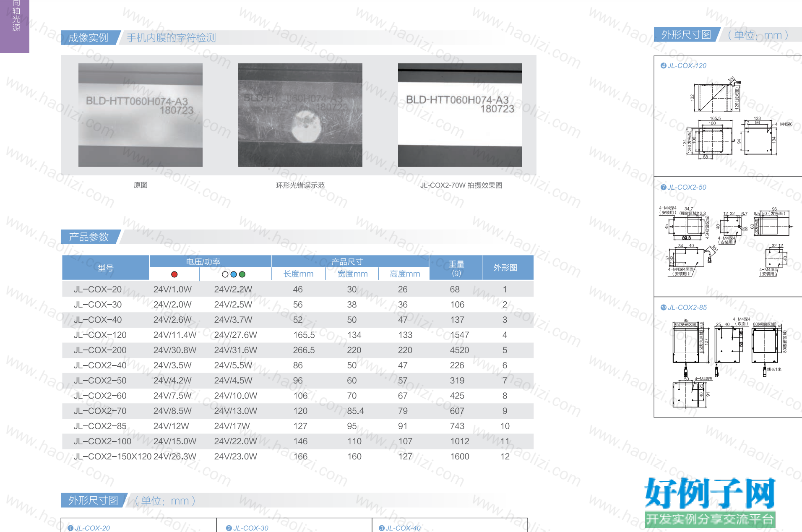802x532 pixels.
Task: Click the 手机内膜的字符检测 subtitle
Action: pyautogui.click(x=171, y=38)
